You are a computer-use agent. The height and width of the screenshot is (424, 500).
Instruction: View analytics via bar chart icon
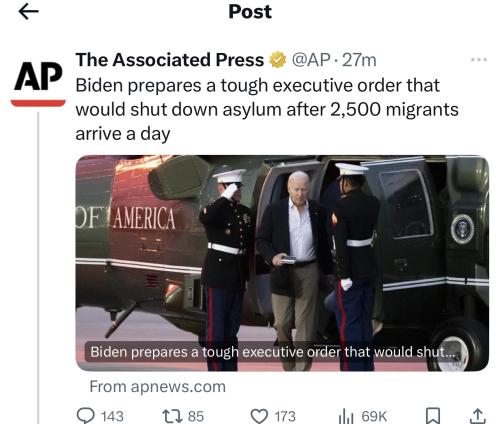point(346,416)
